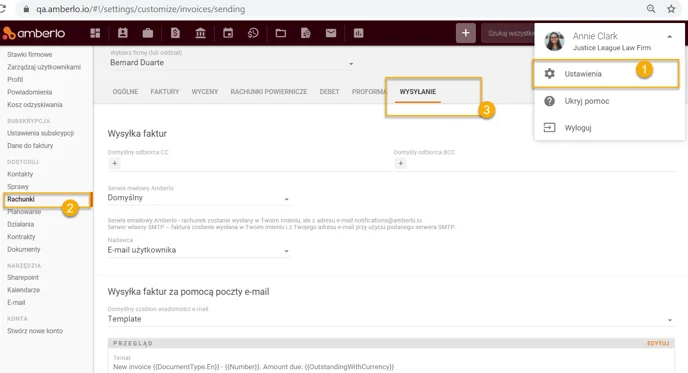Open the company selector showing Bernard Duarte
The height and width of the screenshot is (373, 688).
[231, 63]
